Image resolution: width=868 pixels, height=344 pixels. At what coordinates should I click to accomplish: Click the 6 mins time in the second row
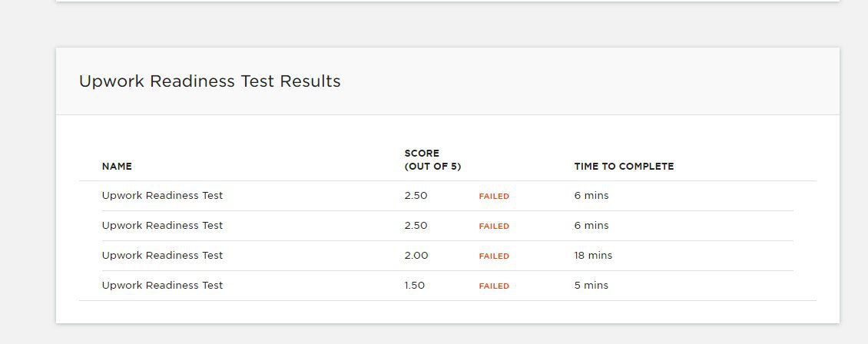click(591, 226)
